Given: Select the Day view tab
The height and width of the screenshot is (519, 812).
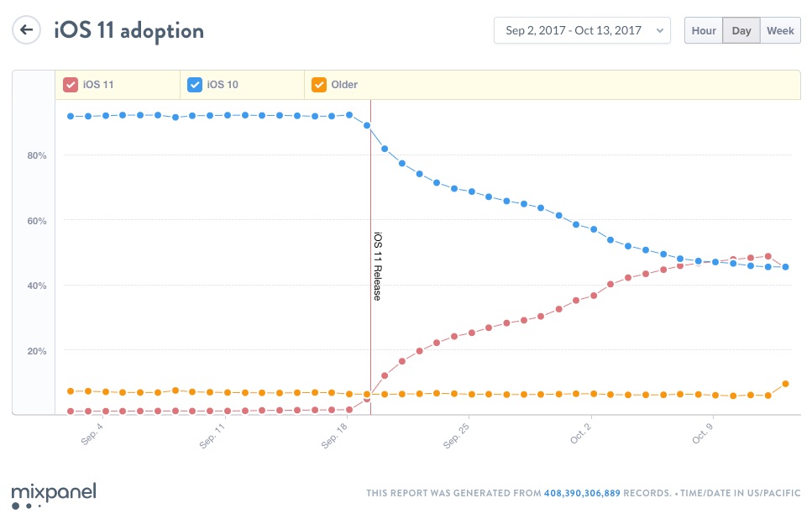Looking at the screenshot, I should point(741,30).
